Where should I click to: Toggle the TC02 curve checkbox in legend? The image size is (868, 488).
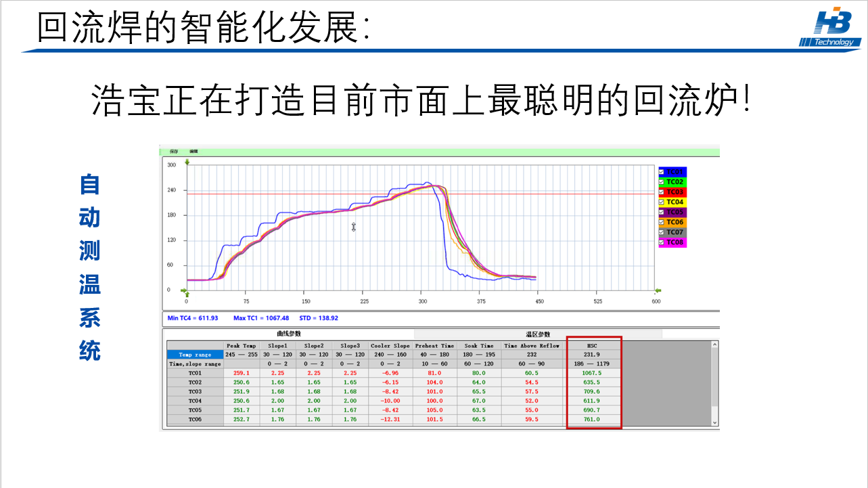pos(662,182)
